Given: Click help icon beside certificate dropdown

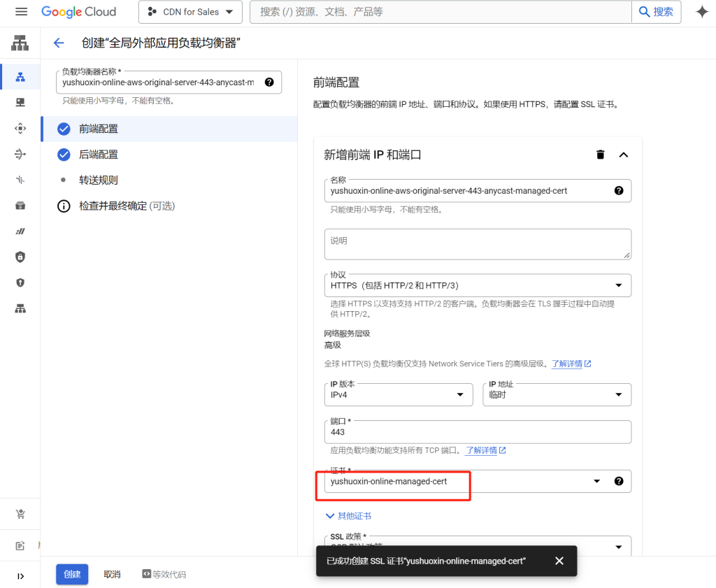Looking at the screenshot, I should point(618,481).
